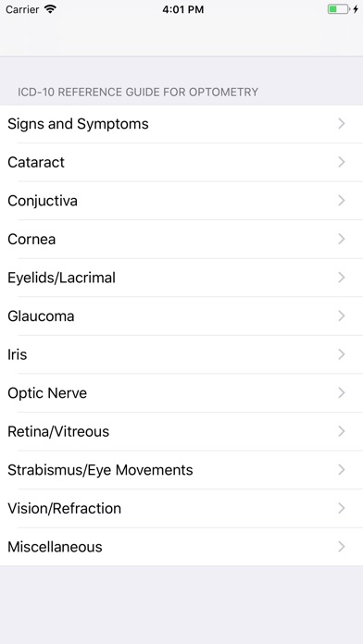The image size is (363, 644).
Task: Tap the arrow icon for Vision/Refraction
Action: (341, 508)
